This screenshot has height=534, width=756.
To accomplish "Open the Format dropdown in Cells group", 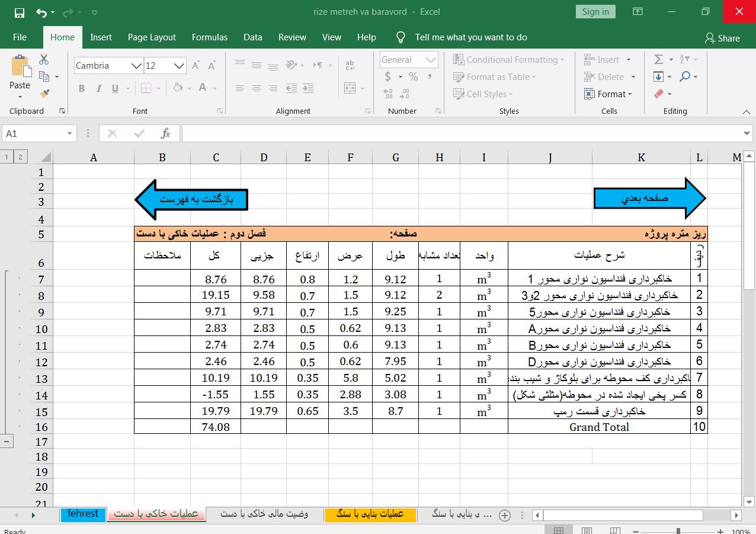I will [608, 94].
